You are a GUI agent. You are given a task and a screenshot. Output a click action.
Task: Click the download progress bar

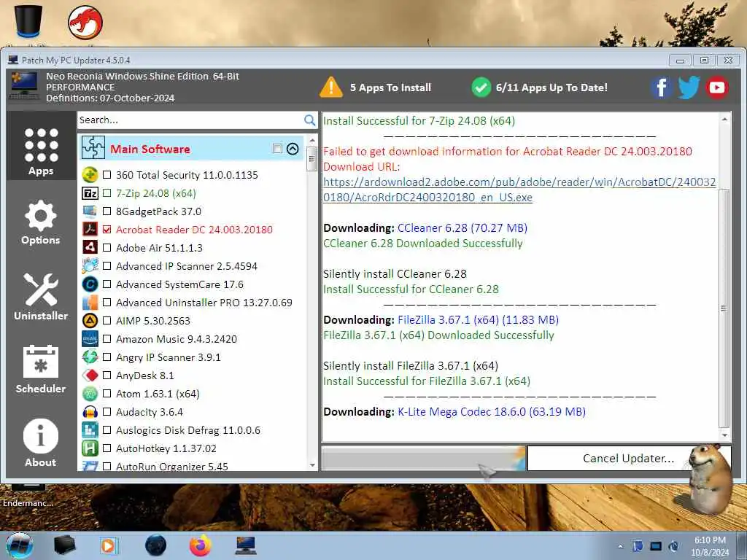pos(424,458)
